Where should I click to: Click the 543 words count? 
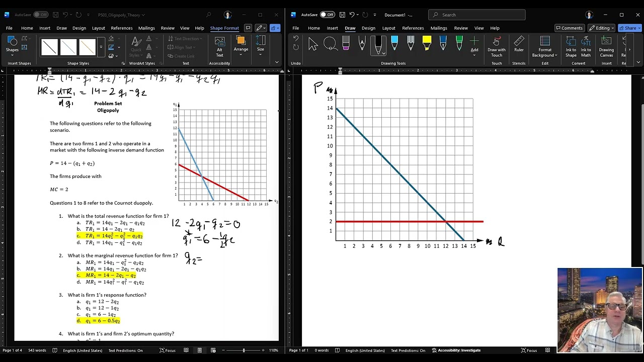tap(37, 350)
